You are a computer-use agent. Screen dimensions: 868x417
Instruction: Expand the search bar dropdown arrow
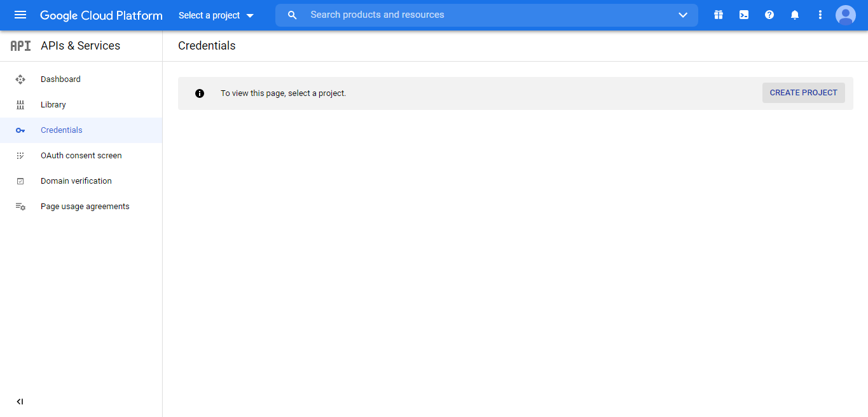pyautogui.click(x=683, y=15)
